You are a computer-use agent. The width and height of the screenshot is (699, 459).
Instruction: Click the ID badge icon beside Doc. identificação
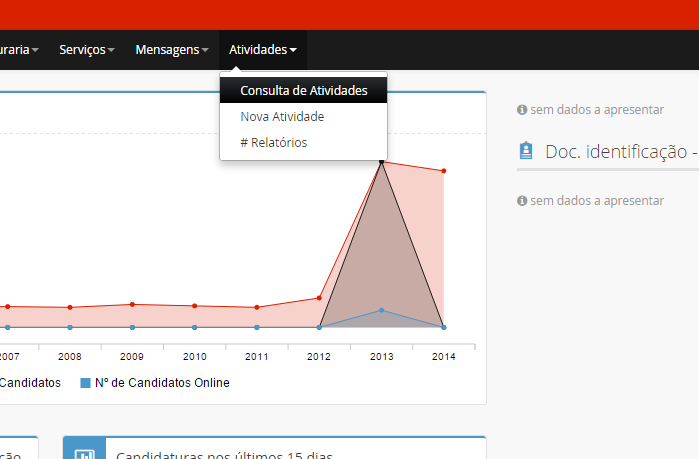coord(526,151)
